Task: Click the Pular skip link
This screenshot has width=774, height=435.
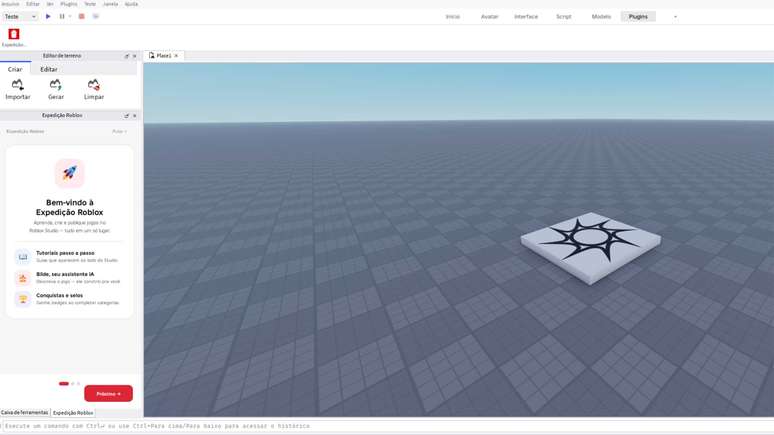Action: click(119, 131)
